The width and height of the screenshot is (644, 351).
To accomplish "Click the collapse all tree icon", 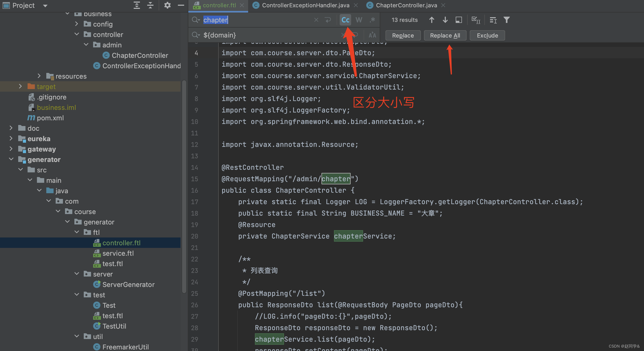I will (x=150, y=5).
